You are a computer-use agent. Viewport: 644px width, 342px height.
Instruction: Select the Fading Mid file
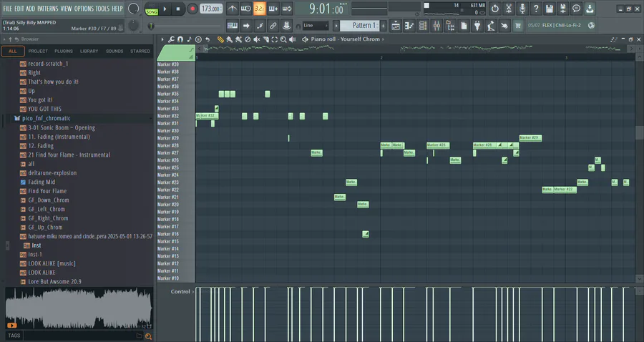pyautogui.click(x=42, y=182)
